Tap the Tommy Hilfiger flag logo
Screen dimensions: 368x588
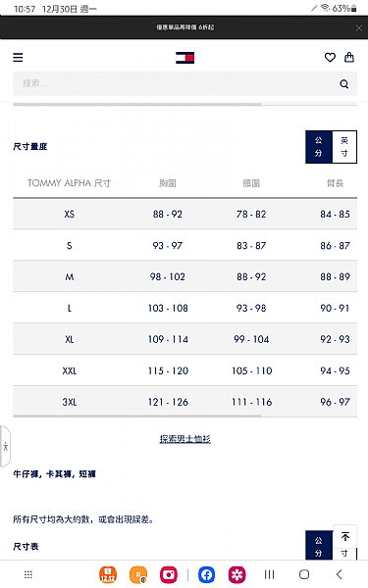[x=184, y=58]
